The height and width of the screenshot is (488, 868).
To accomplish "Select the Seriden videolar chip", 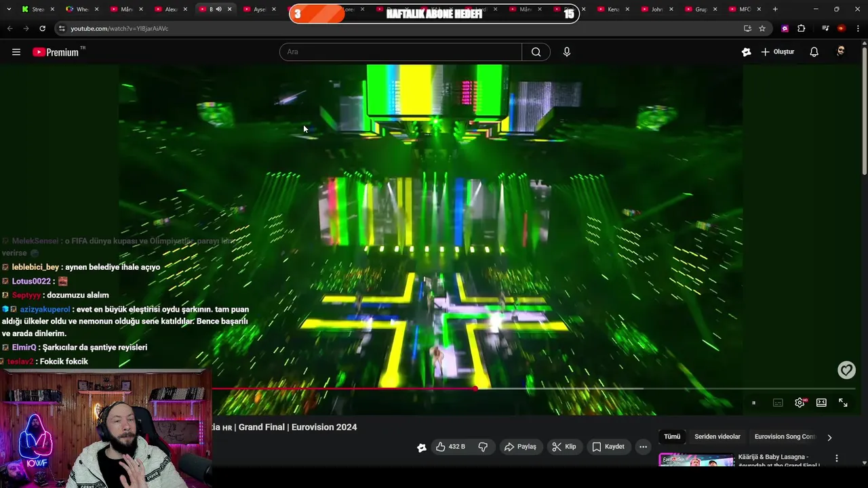I will pos(717,437).
